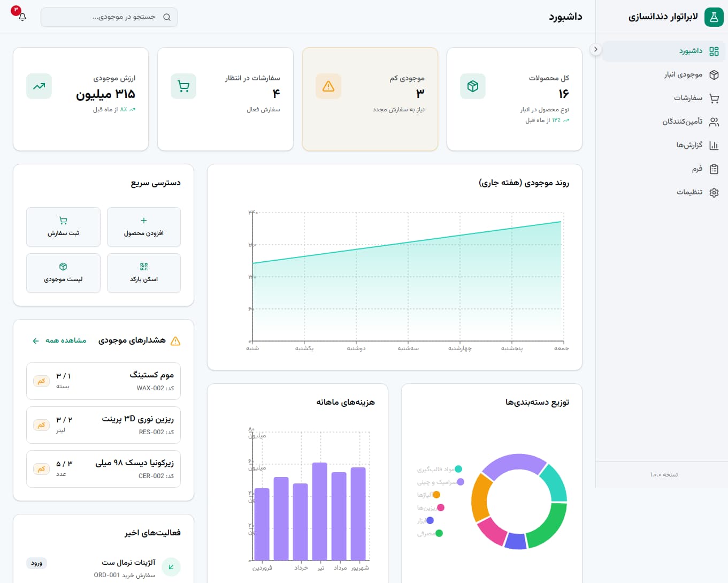Image resolution: width=728 pixels, height=583 pixels.
Task: Click the green flask logo of لابراتوار دندانسازی
Action: point(714,17)
